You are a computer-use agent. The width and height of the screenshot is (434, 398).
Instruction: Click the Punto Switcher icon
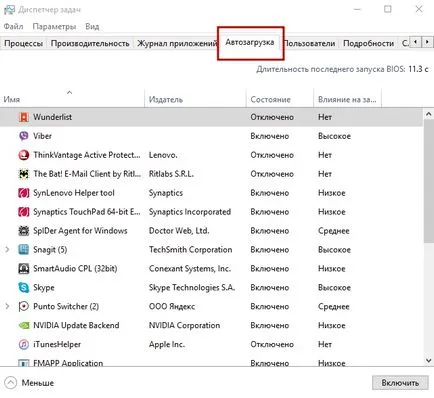click(x=23, y=306)
